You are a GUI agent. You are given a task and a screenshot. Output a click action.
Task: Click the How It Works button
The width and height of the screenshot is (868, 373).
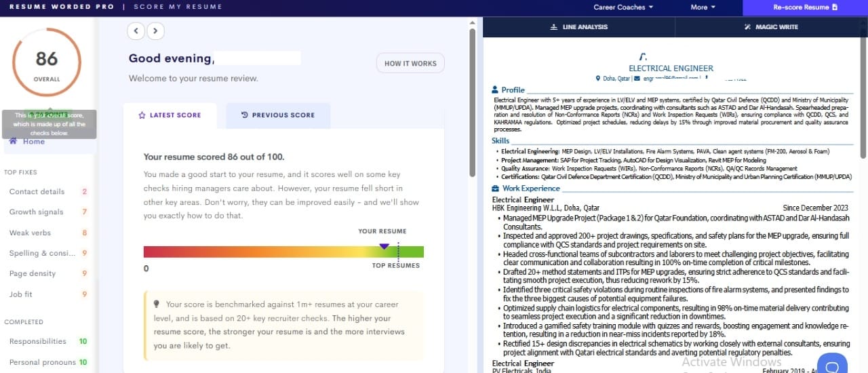tap(410, 63)
